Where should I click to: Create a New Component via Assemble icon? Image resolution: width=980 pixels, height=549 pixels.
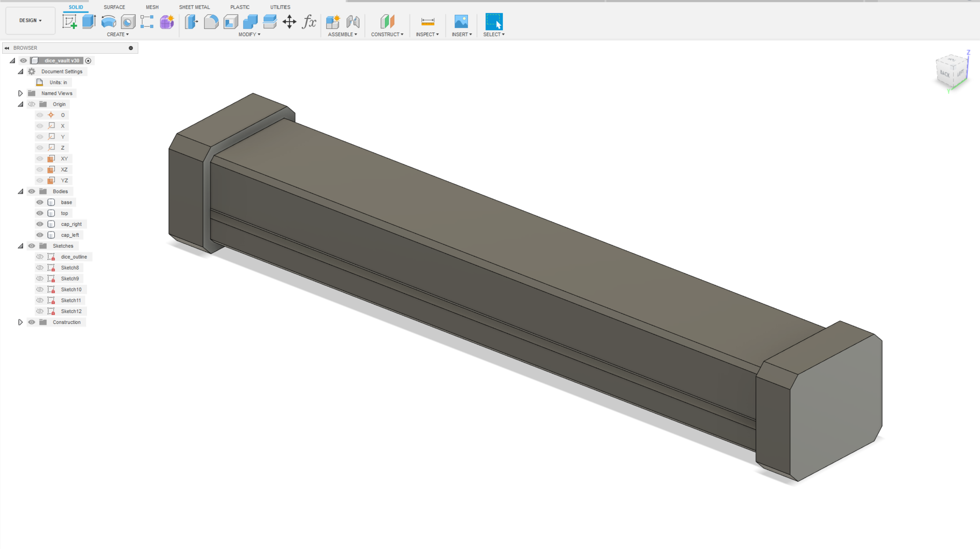pyautogui.click(x=333, y=23)
